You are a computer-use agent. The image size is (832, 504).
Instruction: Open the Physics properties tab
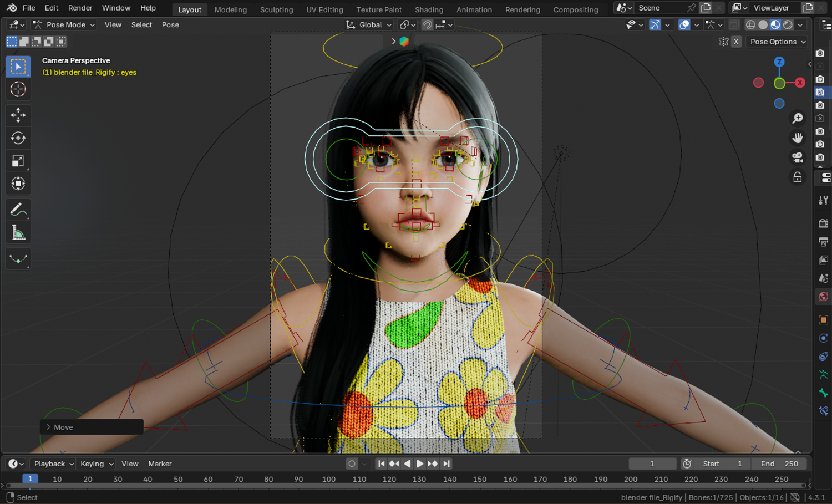824,338
